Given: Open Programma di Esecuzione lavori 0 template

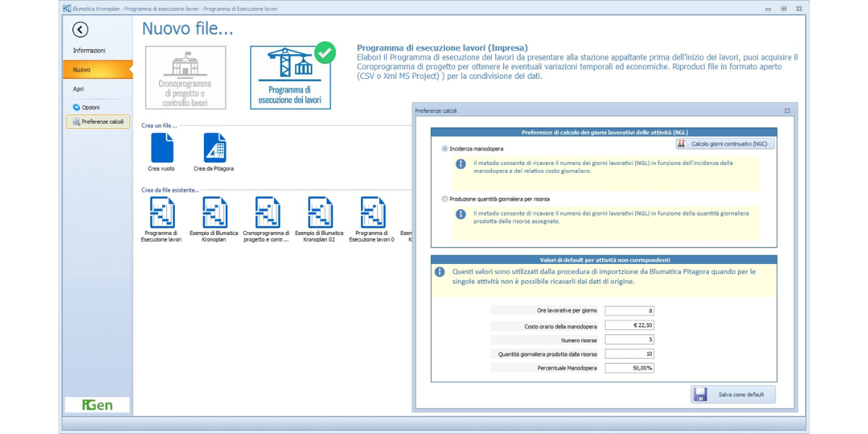Looking at the screenshot, I should pos(373,213).
